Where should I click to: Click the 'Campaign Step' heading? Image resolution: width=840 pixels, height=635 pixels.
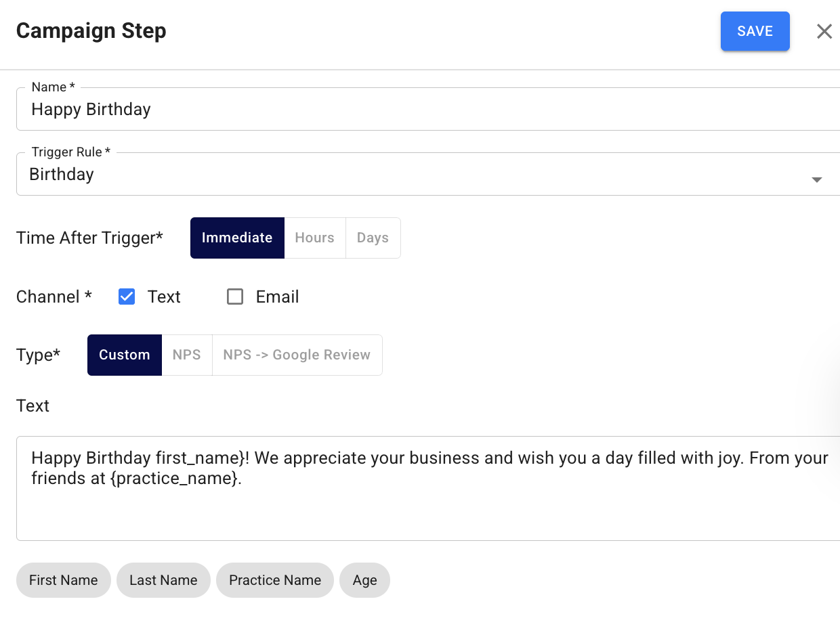click(x=91, y=31)
